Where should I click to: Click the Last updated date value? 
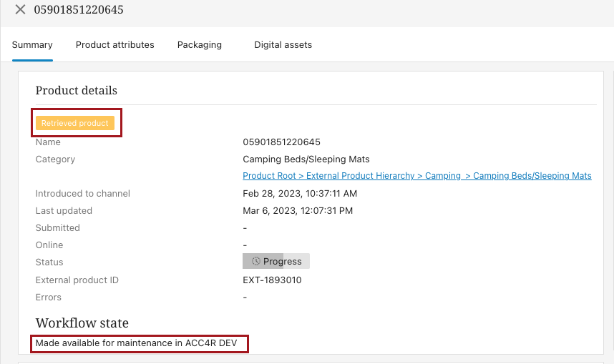click(298, 211)
